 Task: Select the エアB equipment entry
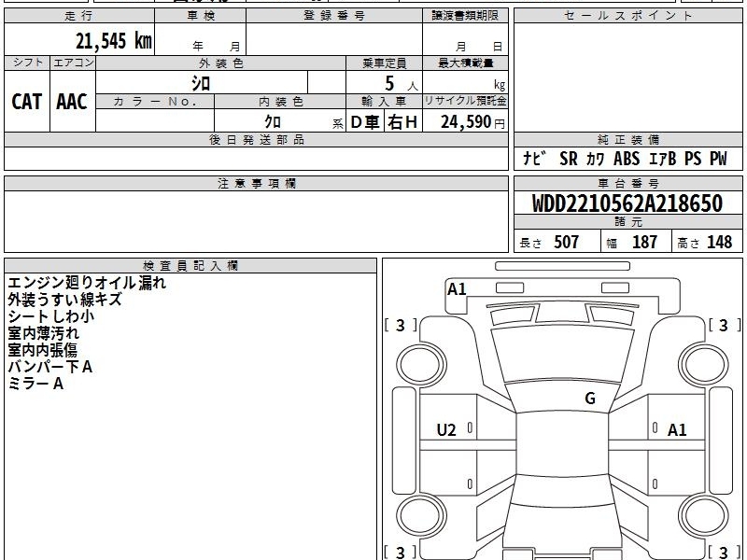[x=662, y=159]
